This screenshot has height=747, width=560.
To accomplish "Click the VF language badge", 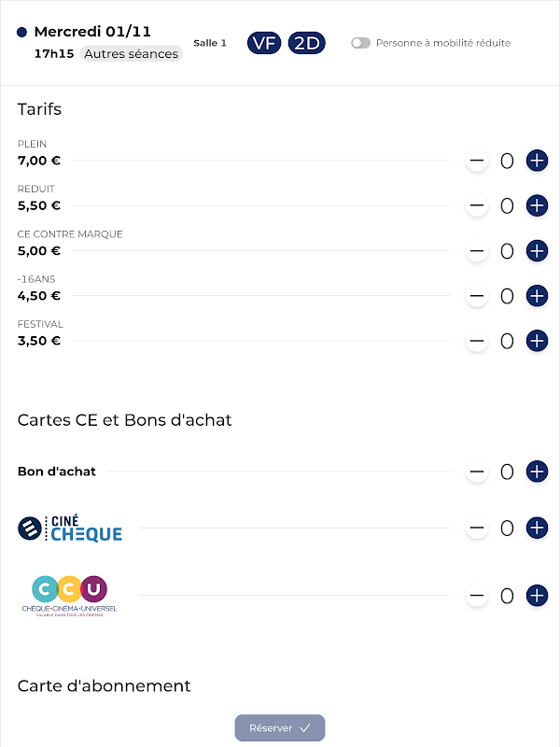I will click(x=264, y=43).
